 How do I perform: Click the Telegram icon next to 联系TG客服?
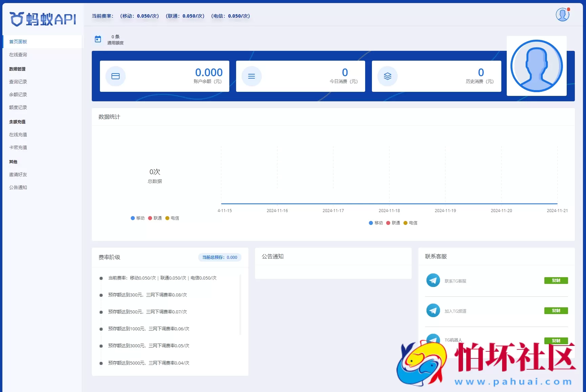433,281
